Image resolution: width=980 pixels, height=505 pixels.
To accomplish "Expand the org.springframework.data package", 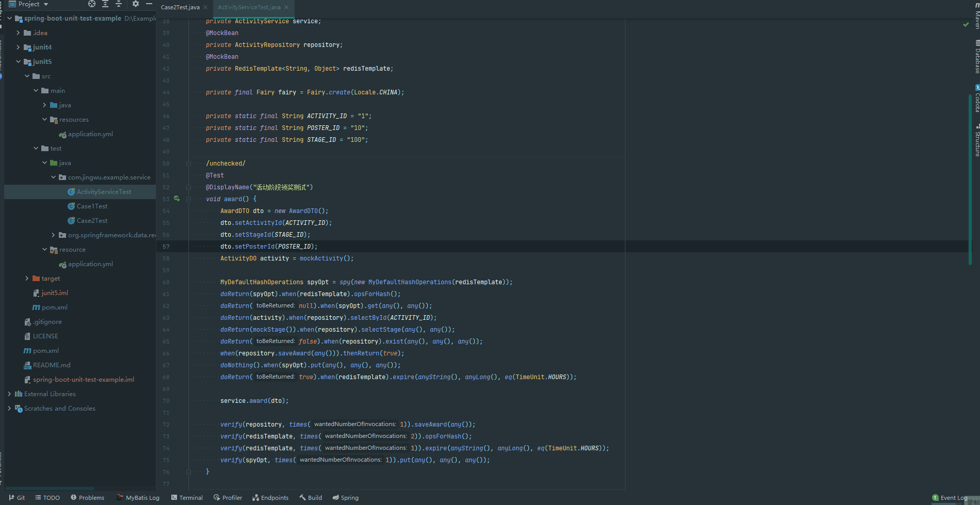I will click(x=53, y=235).
